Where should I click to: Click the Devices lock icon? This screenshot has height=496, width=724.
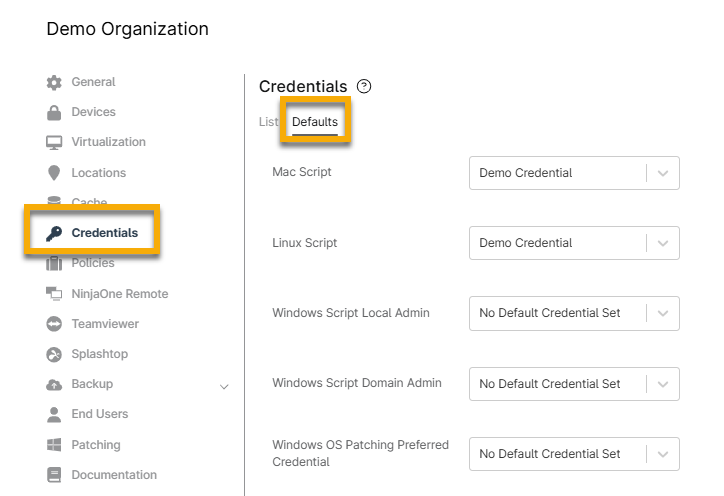(x=54, y=112)
